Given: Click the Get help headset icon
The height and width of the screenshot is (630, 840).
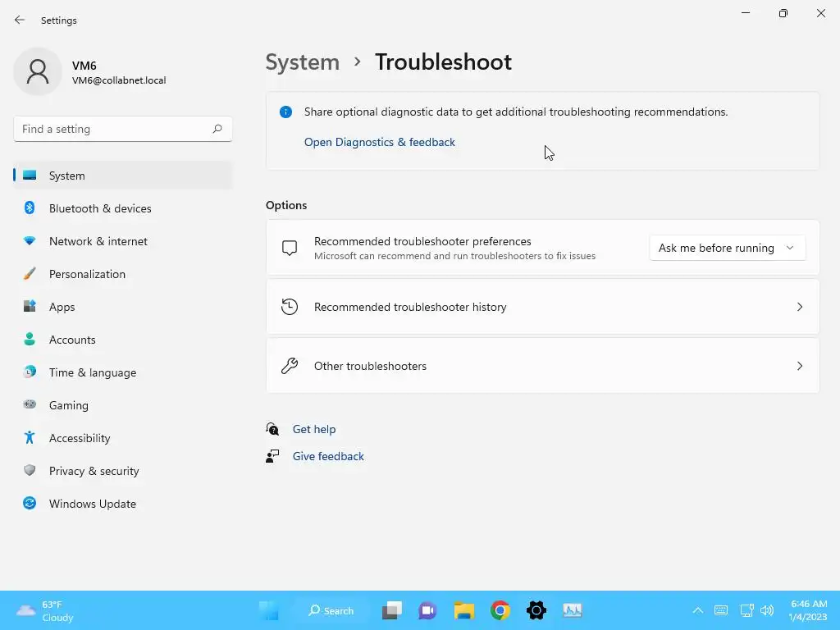Looking at the screenshot, I should pos(272,429).
